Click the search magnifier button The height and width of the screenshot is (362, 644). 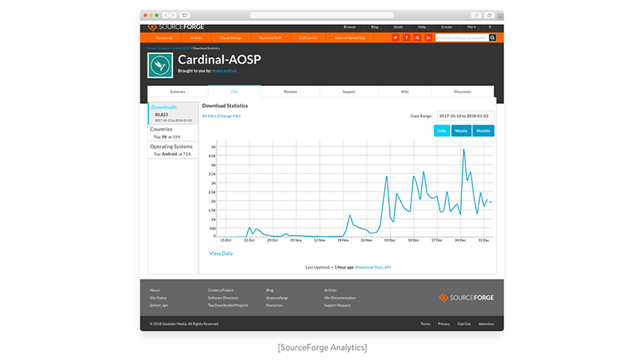pos(493,38)
